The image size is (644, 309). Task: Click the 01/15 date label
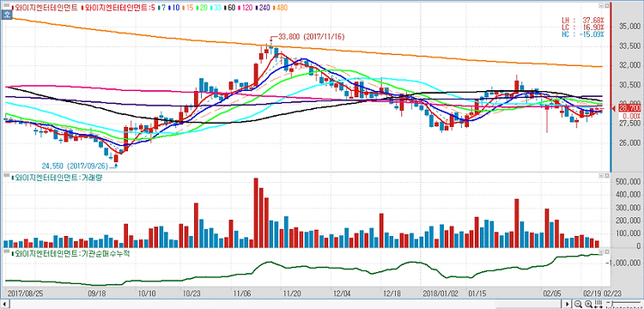tap(477, 294)
